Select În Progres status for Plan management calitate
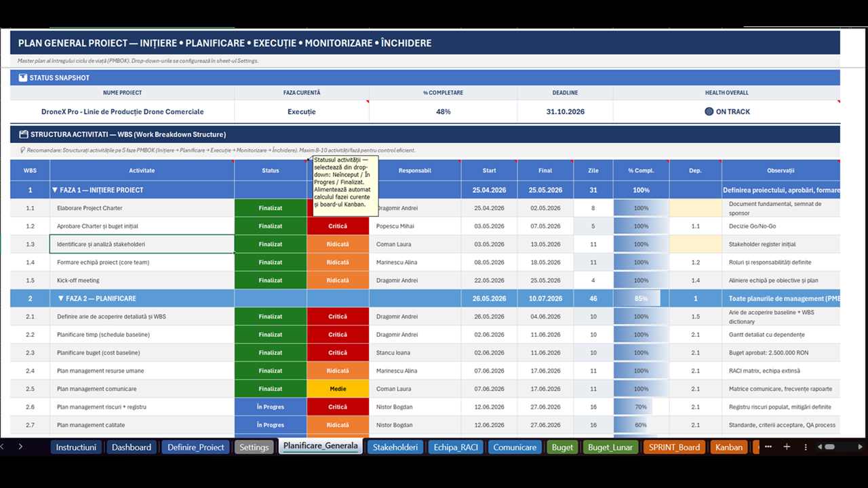This screenshot has height=488, width=868. click(271, 425)
